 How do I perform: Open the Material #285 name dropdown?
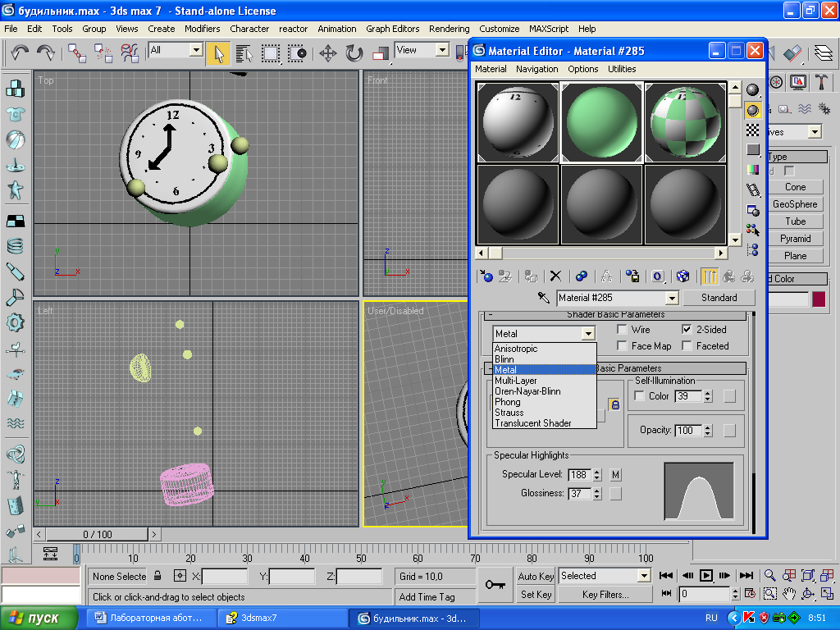coord(673,298)
